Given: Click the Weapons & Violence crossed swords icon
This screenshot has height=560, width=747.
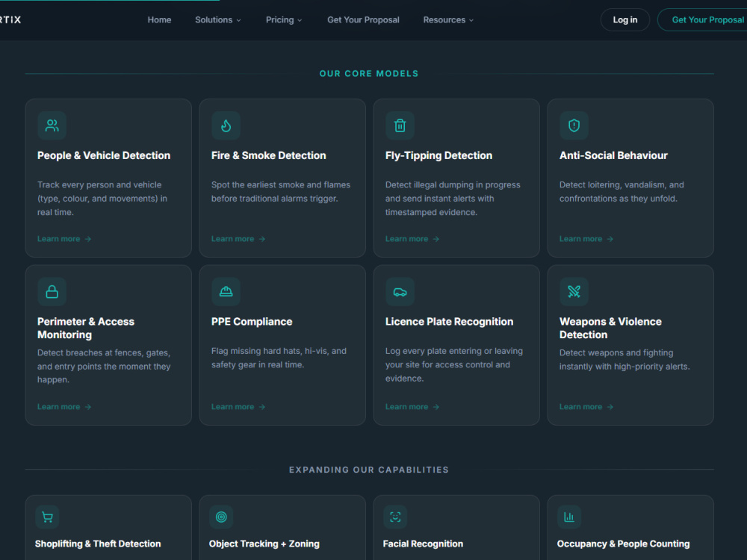Looking at the screenshot, I should [574, 291].
